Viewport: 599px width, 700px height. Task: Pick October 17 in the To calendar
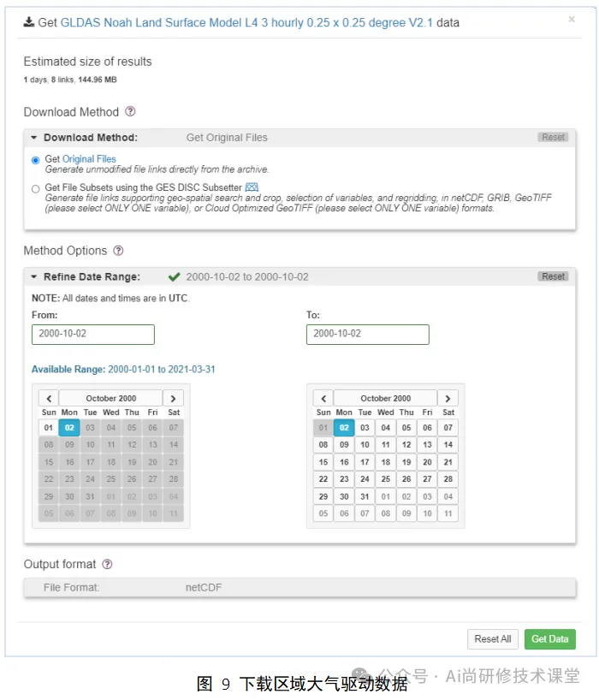[365, 461]
